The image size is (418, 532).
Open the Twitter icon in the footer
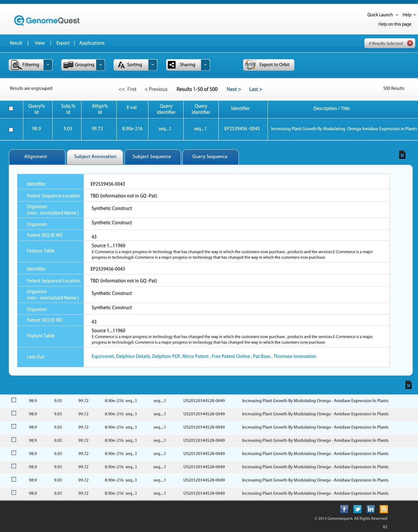coord(357,509)
